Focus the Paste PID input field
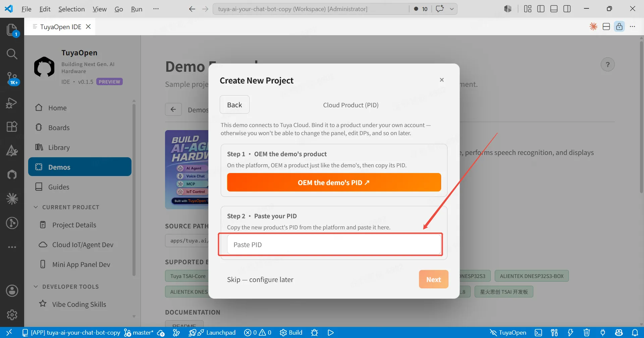Viewport: 644px width, 338px height. pyautogui.click(x=334, y=244)
